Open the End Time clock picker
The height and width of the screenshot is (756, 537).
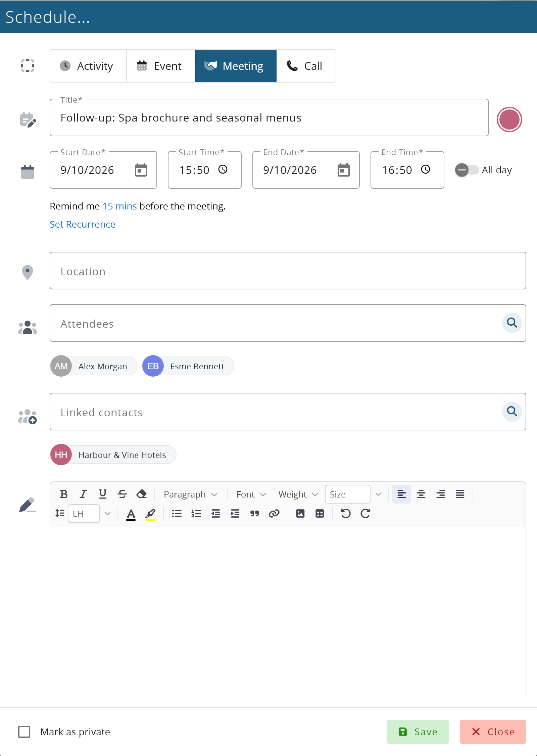426,169
